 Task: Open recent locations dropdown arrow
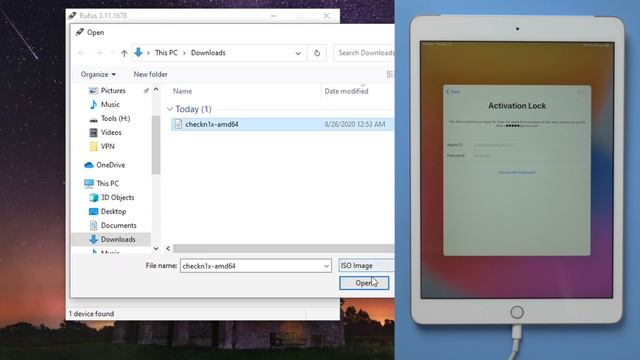click(x=112, y=53)
